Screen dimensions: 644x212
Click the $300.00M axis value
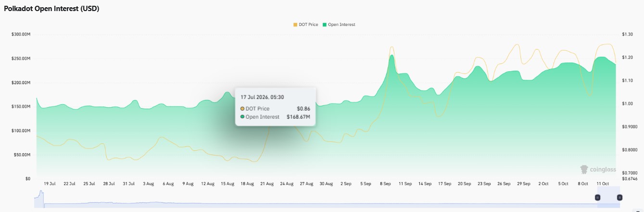coord(21,35)
